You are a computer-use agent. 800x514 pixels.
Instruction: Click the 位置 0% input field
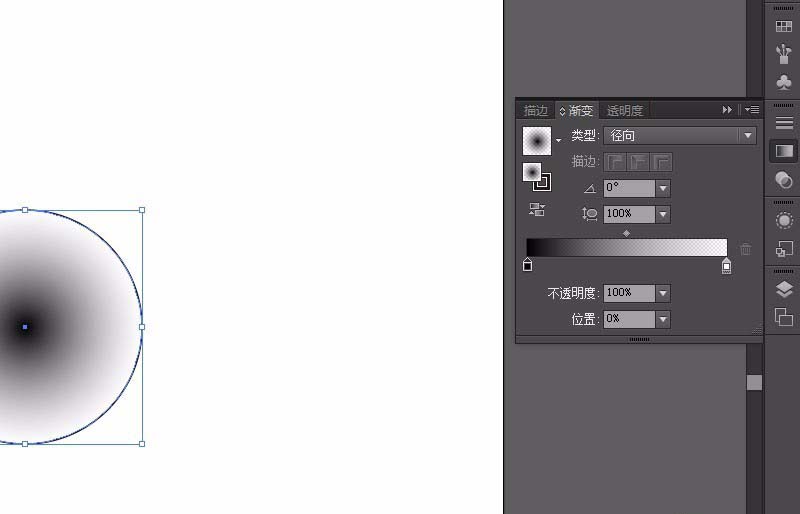coord(629,320)
